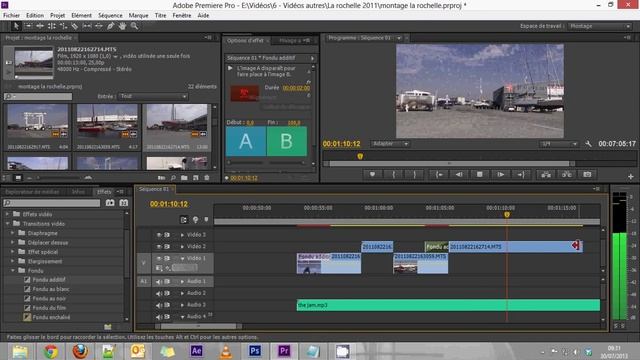
Task: Open Adapter zoom dropdown in Program monitor
Action: (390, 144)
